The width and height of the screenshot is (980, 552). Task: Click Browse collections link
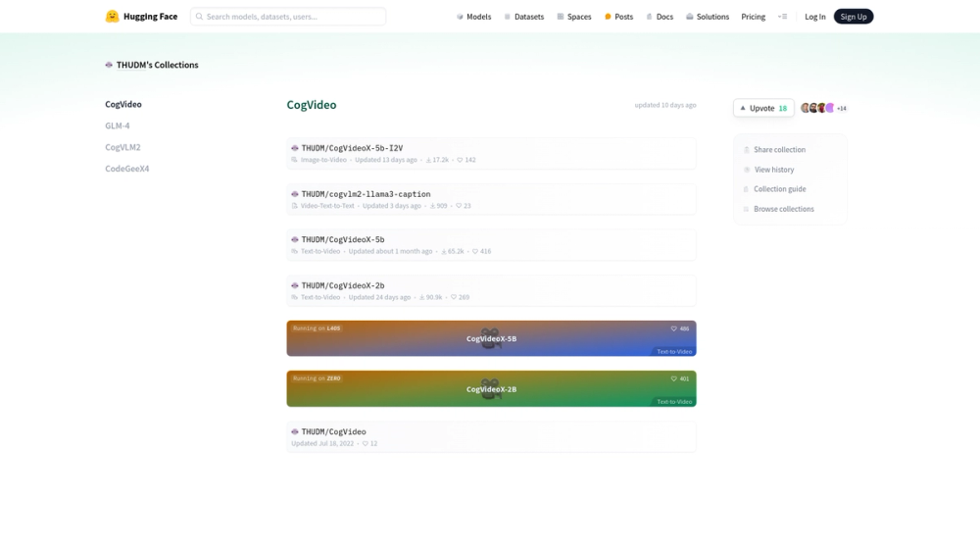tap(779, 209)
